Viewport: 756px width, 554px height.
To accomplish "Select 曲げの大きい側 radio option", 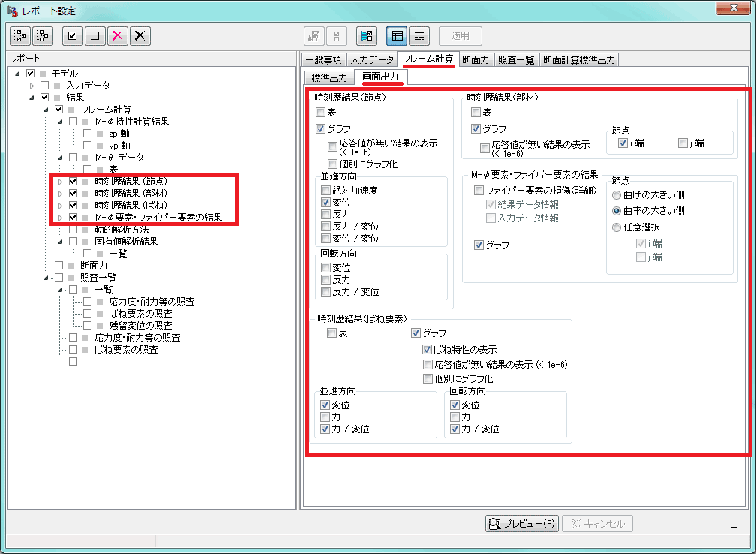I will pos(616,195).
